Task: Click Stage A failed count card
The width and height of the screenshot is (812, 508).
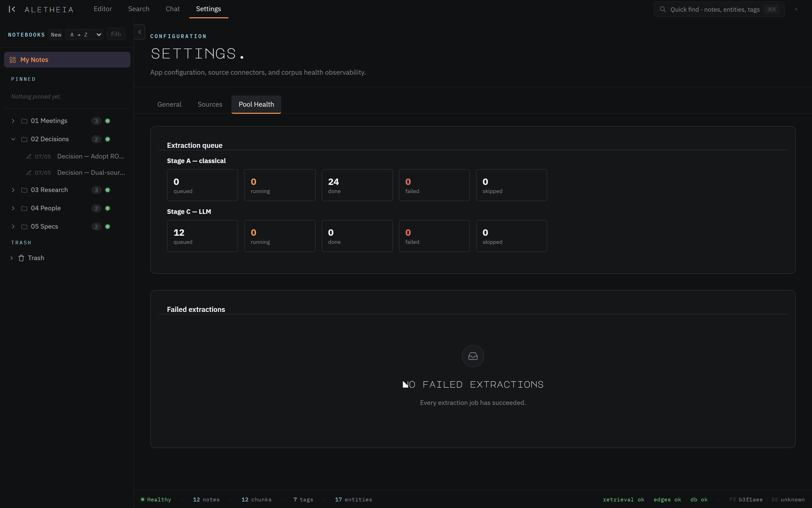Action: pos(434,185)
